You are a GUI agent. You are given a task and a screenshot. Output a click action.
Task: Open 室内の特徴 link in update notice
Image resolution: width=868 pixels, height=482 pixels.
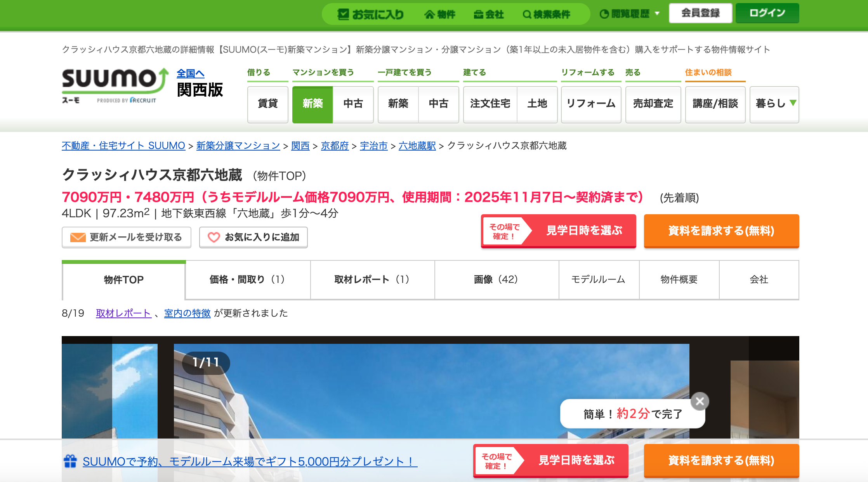[187, 313]
